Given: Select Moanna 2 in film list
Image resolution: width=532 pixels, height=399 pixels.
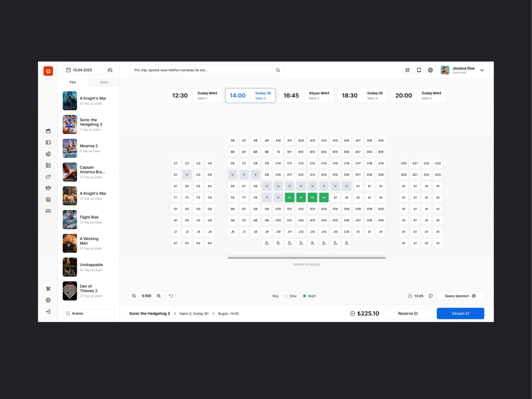Looking at the screenshot, I should tap(88, 148).
